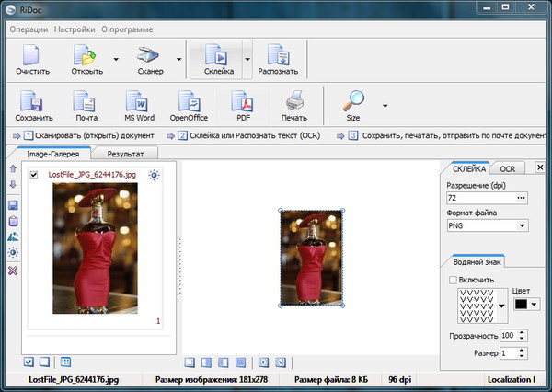
Task: Uncheck the LostFile_JPG_6244176.jpg checkbox
Action: tap(34, 174)
